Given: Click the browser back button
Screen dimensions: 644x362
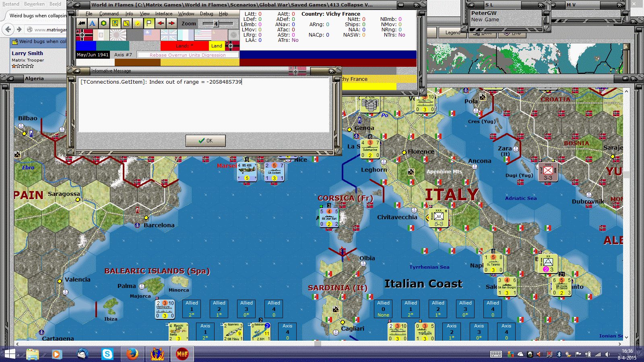Looking at the screenshot, I should click(x=8, y=29).
